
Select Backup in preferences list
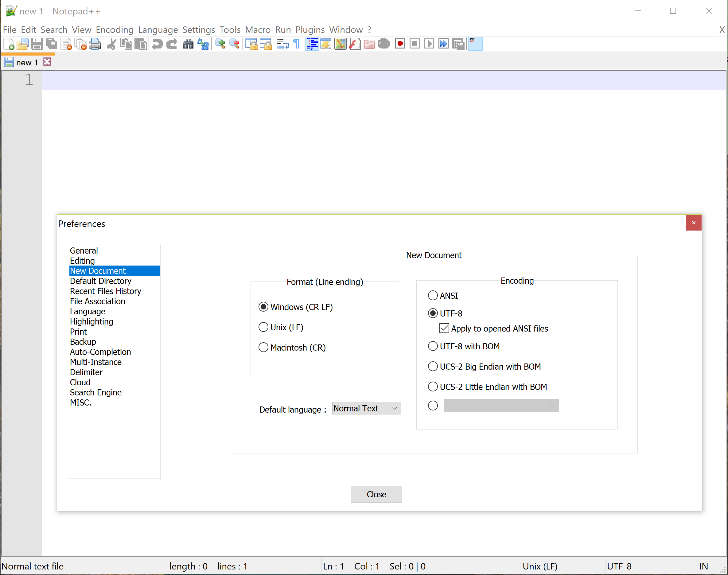[115, 342]
